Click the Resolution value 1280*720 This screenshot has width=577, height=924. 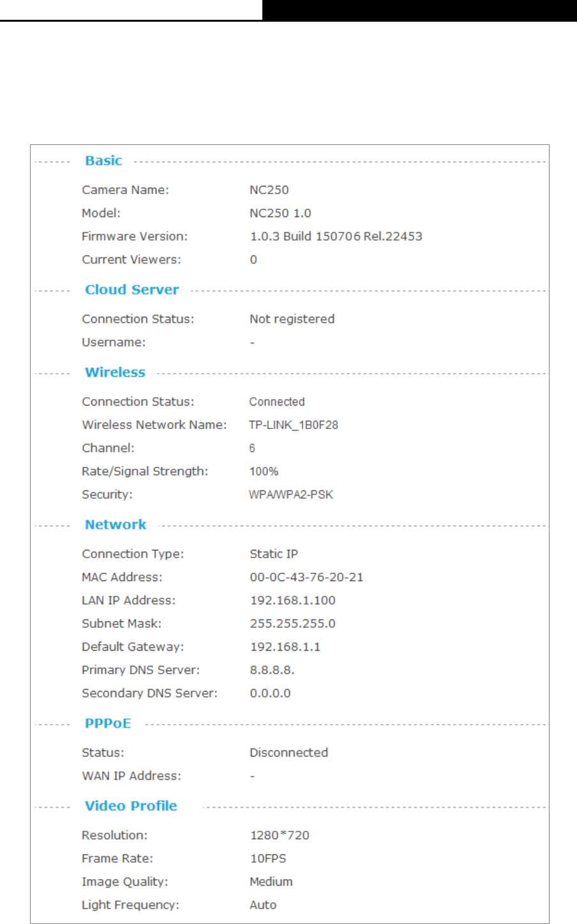[x=280, y=835]
